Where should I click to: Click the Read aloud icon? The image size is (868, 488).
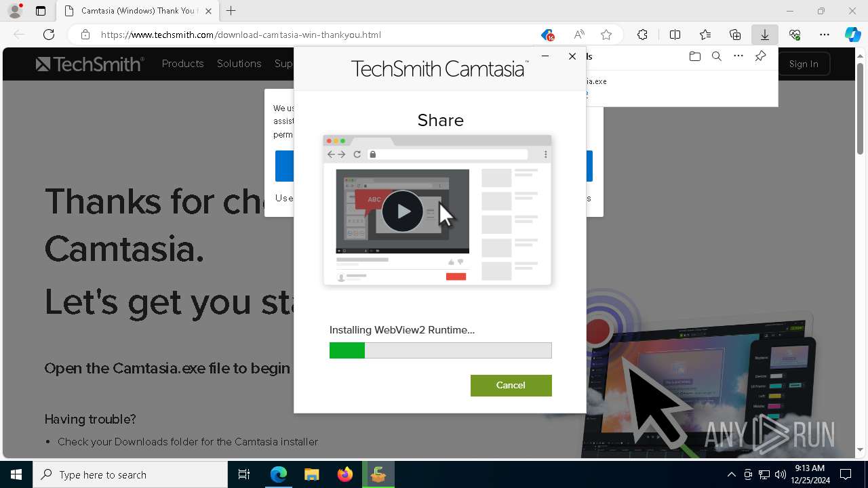(x=579, y=35)
